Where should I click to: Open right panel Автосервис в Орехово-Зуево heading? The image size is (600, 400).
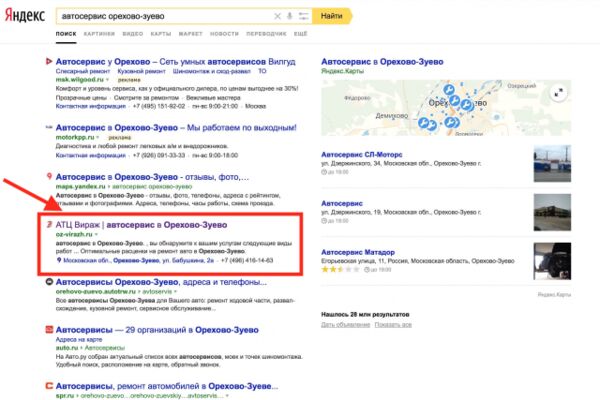coord(382,62)
